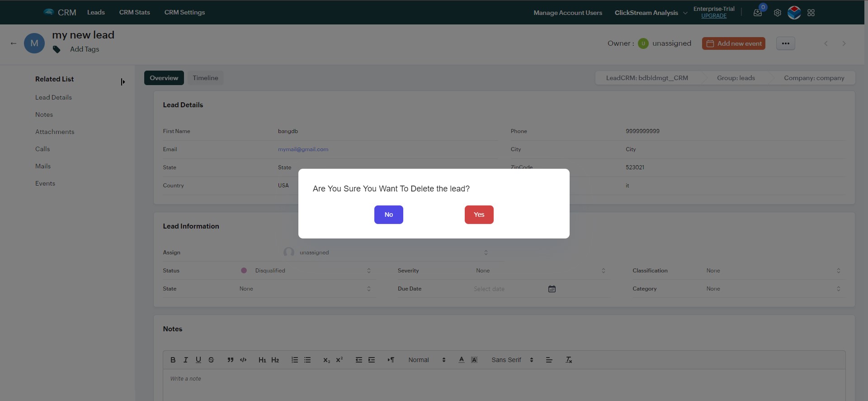The width and height of the screenshot is (868, 401).
Task: Click the lead avatar M circle
Action: (34, 43)
